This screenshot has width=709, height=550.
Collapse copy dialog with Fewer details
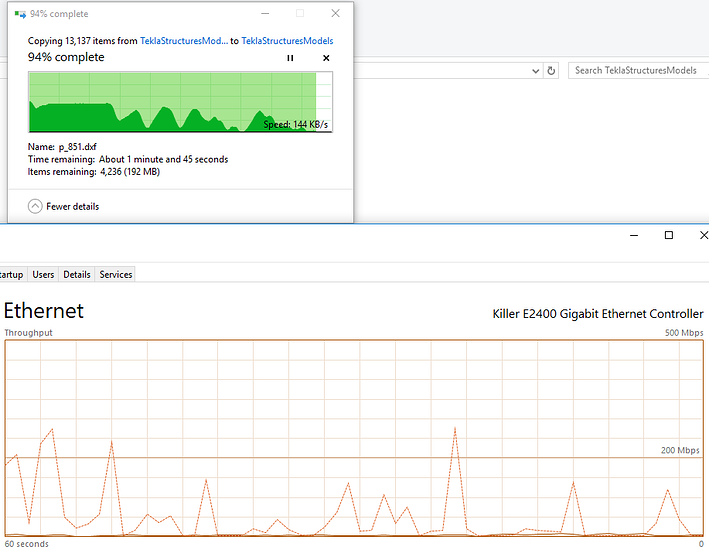point(64,206)
